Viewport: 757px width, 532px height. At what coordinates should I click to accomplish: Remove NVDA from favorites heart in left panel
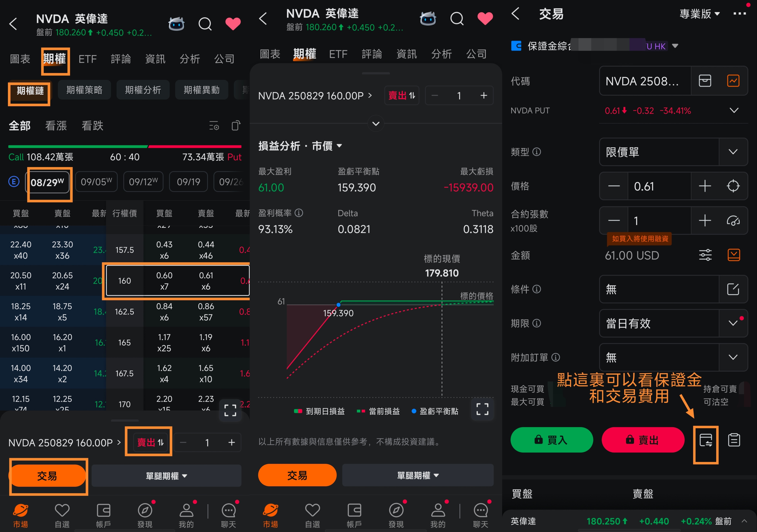coord(233,24)
